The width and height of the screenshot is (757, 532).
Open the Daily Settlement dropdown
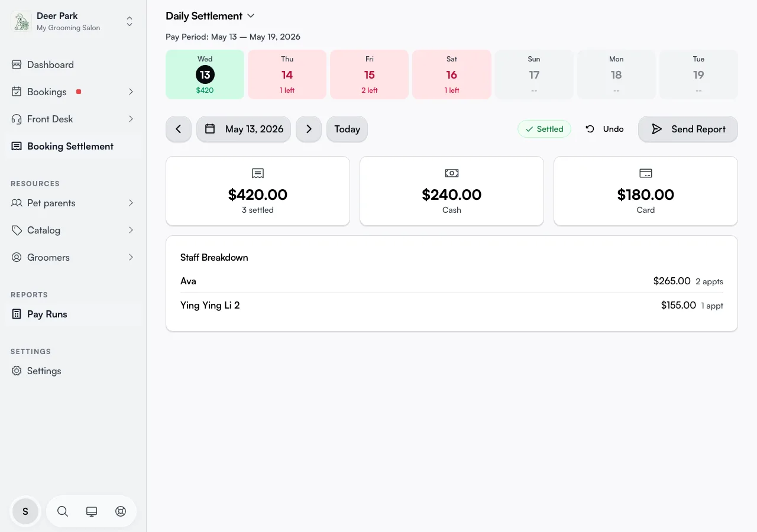coord(210,16)
